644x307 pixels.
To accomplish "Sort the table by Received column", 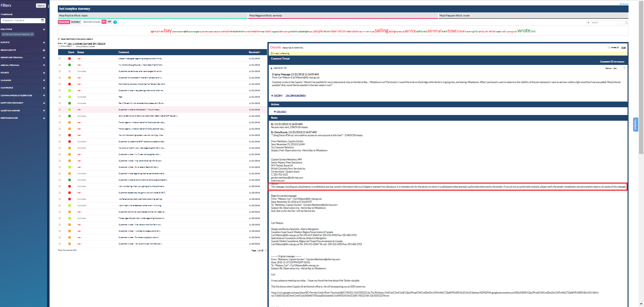I will pos(254,52).
